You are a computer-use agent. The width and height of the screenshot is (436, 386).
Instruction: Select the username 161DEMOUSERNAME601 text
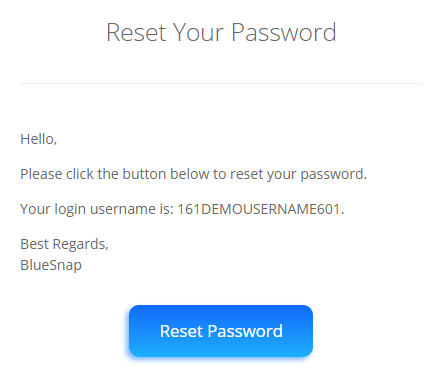259,209
